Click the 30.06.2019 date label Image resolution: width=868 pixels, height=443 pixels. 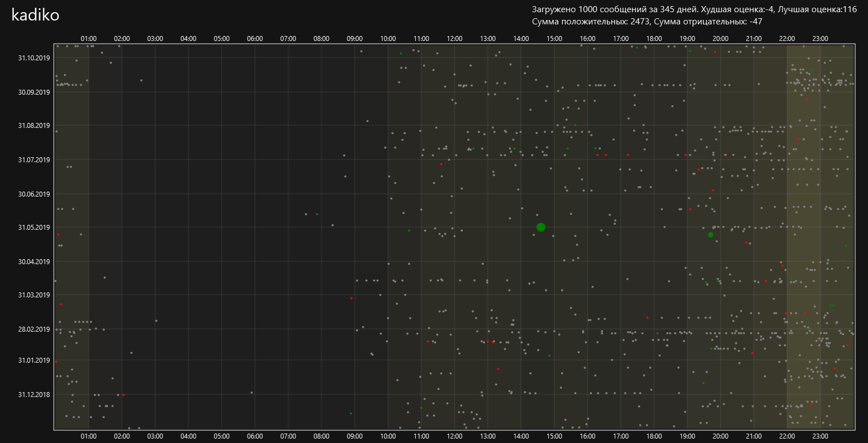point(34,194)
